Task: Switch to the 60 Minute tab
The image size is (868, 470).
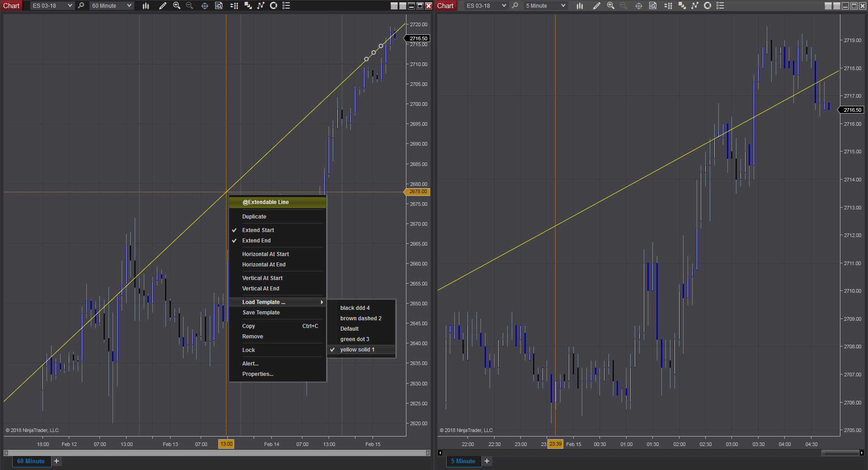Action: (31, 461)
